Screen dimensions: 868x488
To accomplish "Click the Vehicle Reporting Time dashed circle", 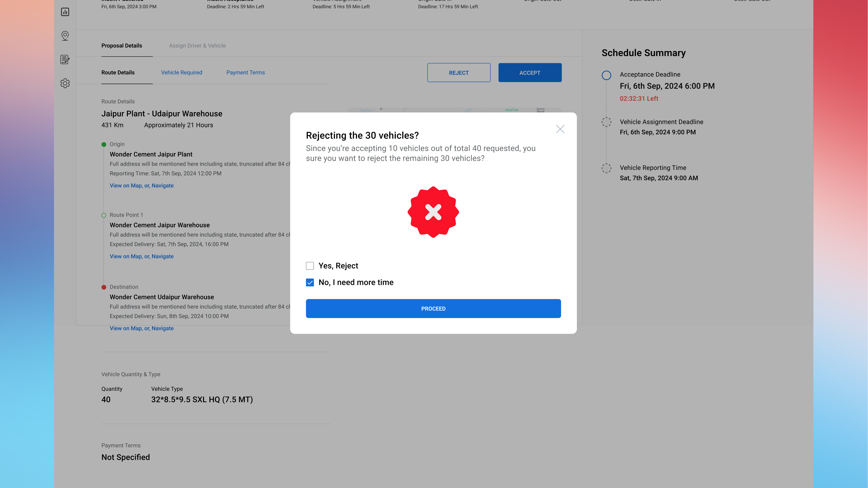I will [x=607, y=168].
